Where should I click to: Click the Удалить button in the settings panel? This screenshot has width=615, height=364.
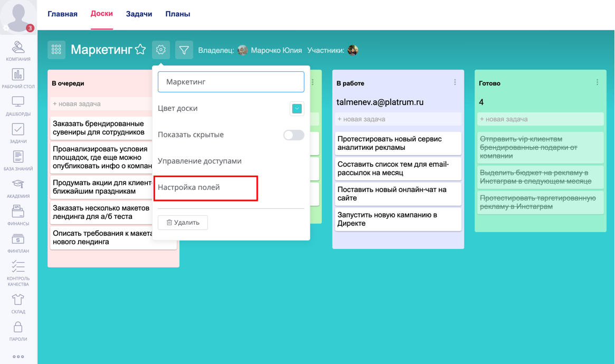coord(182,222)
